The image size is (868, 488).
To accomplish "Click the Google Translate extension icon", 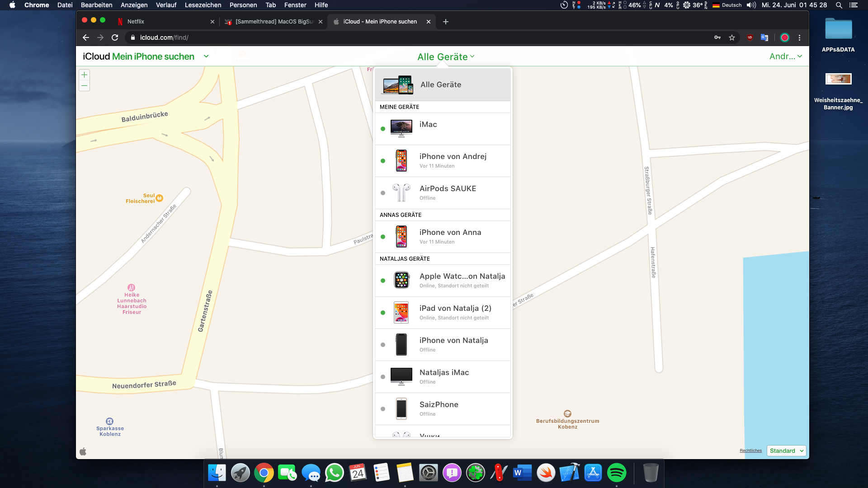I will pos(764,38).
